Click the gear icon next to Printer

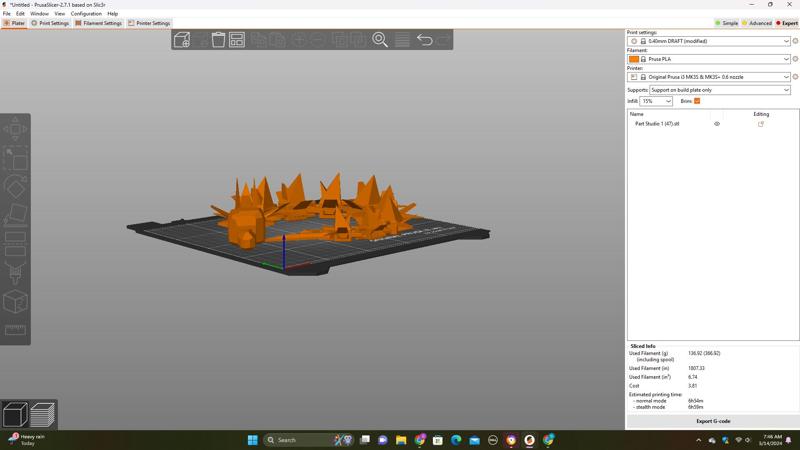click(795, 77)
